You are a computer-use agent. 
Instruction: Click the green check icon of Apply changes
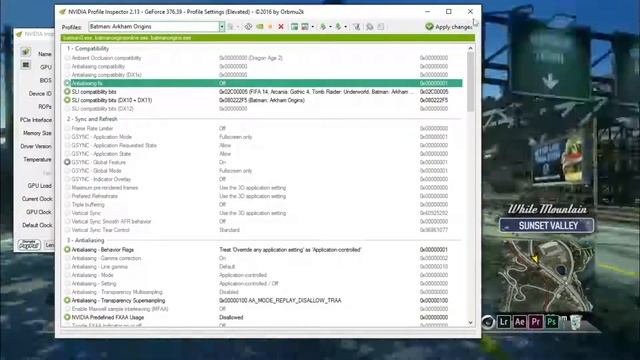click(x=429, y=27)
